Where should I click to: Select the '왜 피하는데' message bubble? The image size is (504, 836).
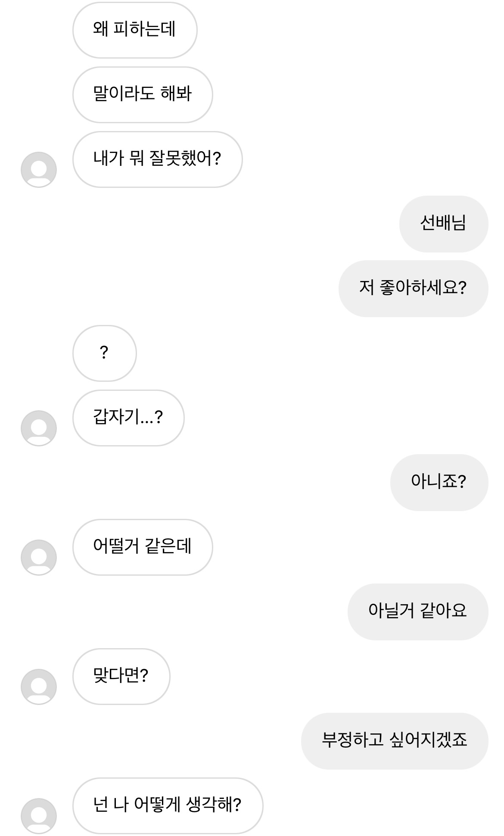pos(134,30)
